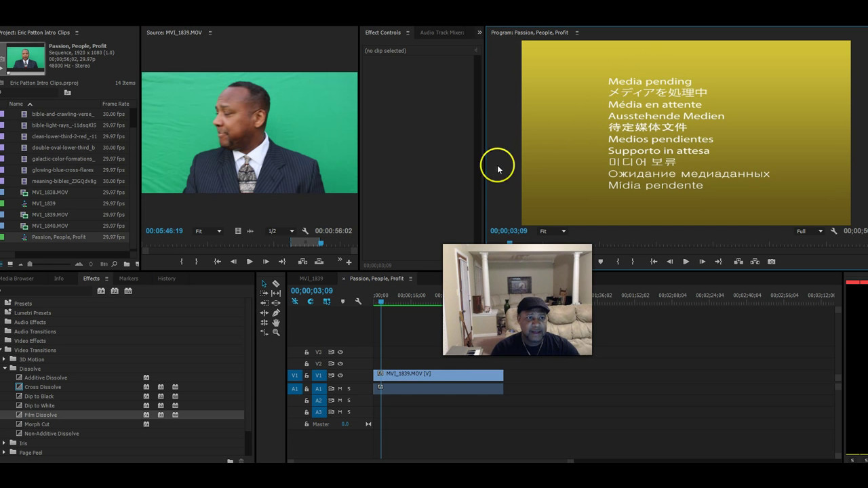Image resolution: width=868 pixels, height=488 pixels.
Task: Expand the 3D Motion folder
Action: point(5,359)
